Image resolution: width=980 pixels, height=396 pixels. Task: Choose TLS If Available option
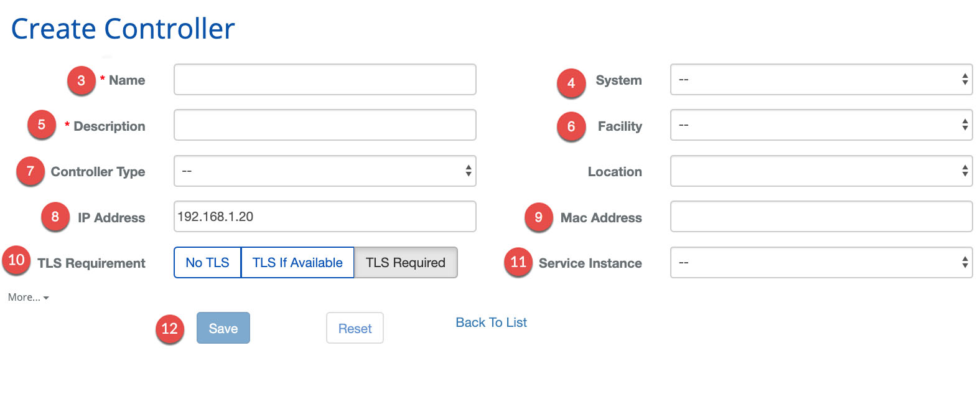(x=297, y=263)
